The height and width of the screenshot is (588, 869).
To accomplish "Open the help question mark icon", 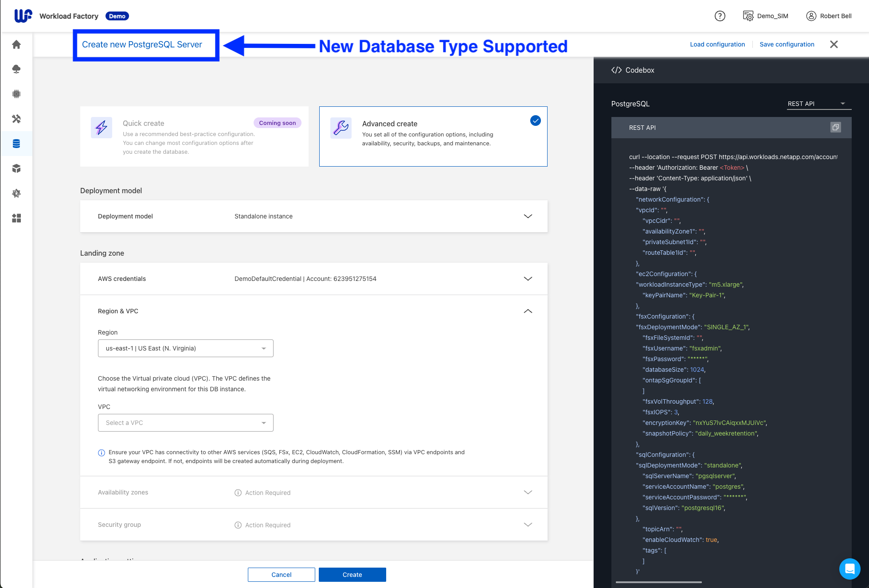I will (x=720, y=16).
